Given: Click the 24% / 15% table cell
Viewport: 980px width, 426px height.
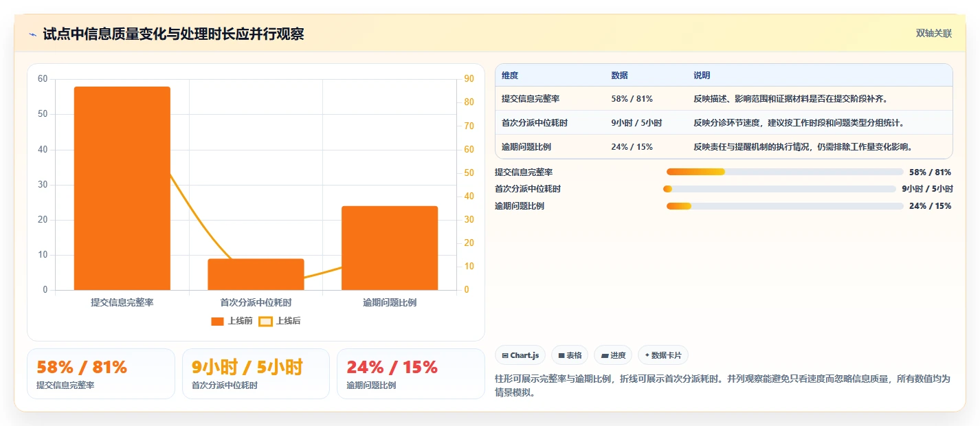Looking at the screenshot, I should click(x=632, y=147).
